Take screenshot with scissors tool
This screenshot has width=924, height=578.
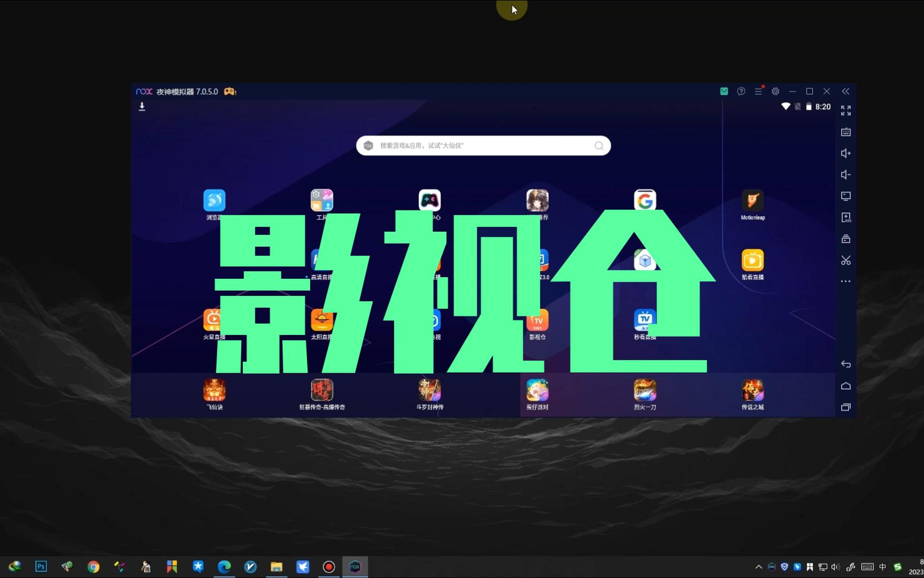pos(845,261)
